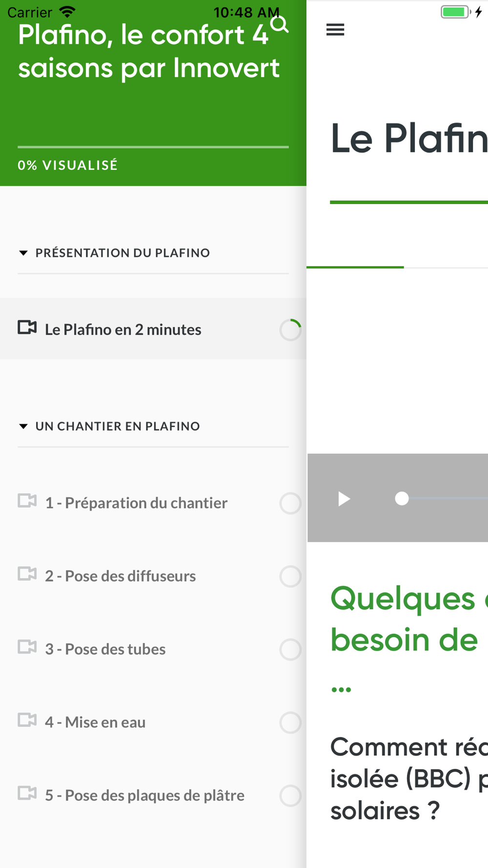
Task: Open the Le Plafino en 2 minutes lesson
Action: (x=123, y=330)
